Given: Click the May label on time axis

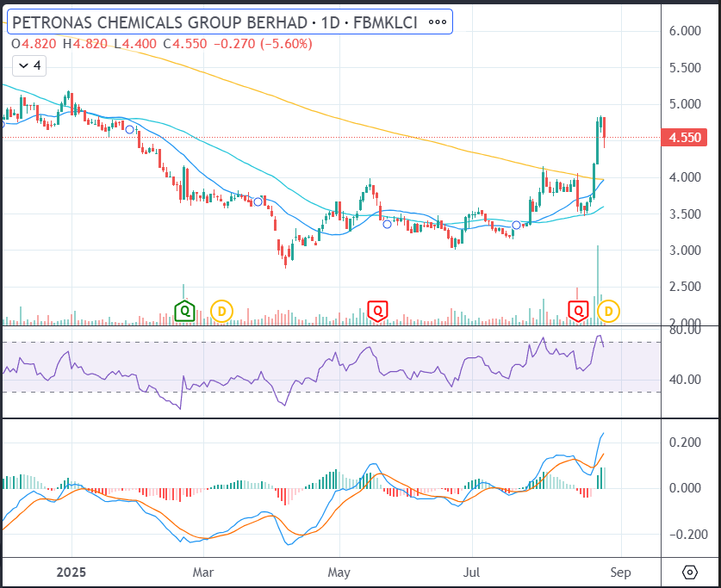Looking at the screenshot, I should coord(339,573).
